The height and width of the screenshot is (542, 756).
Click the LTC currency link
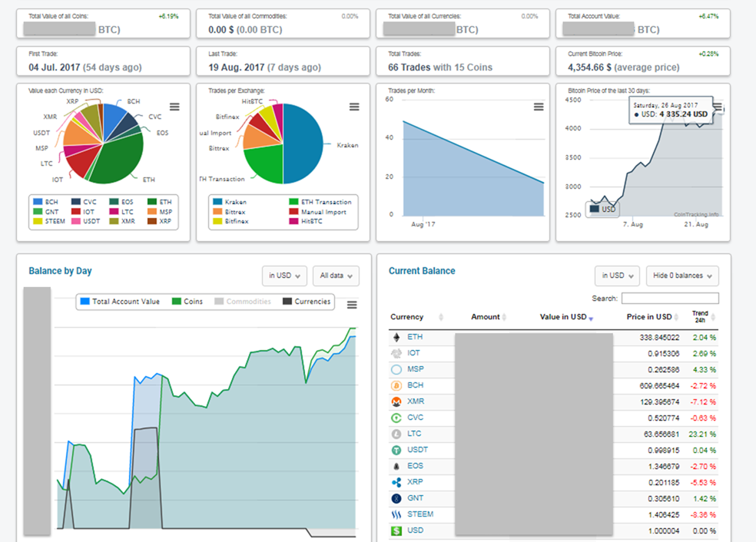pos(414,434)
